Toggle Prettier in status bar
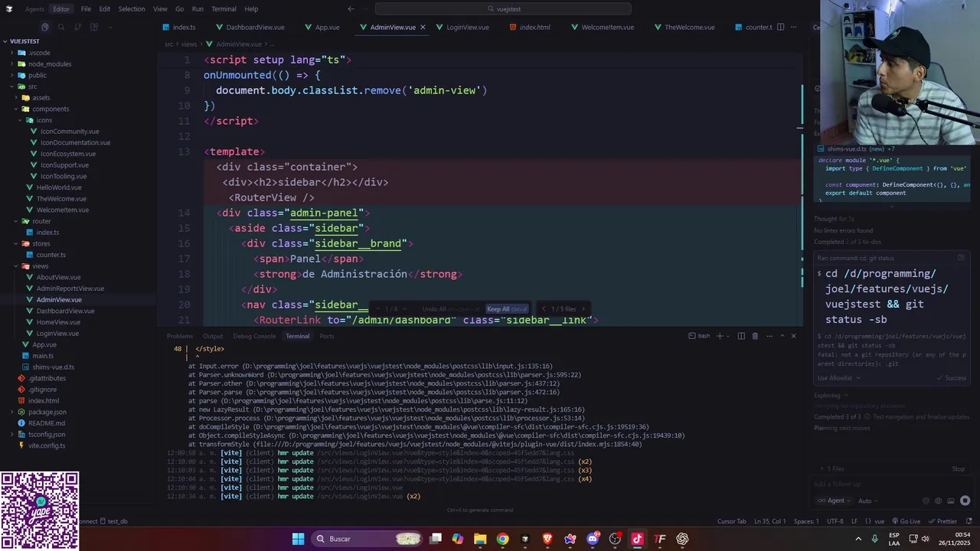The image size is (980, 551). click(x=942, y=521)
